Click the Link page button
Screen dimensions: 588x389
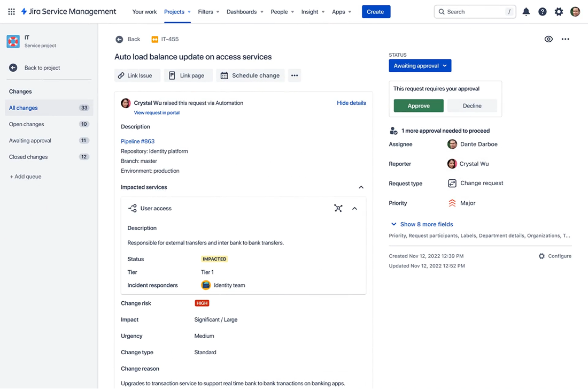pyautogui.click(x=188, y=75)
